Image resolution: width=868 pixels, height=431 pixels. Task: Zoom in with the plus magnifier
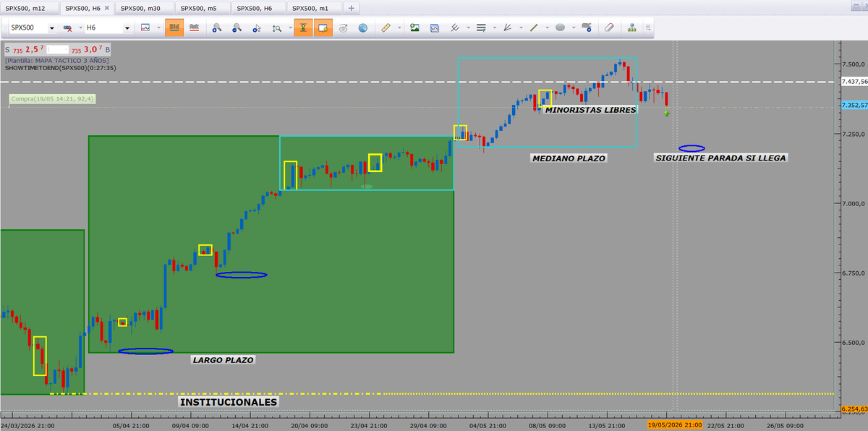point(216,28)
